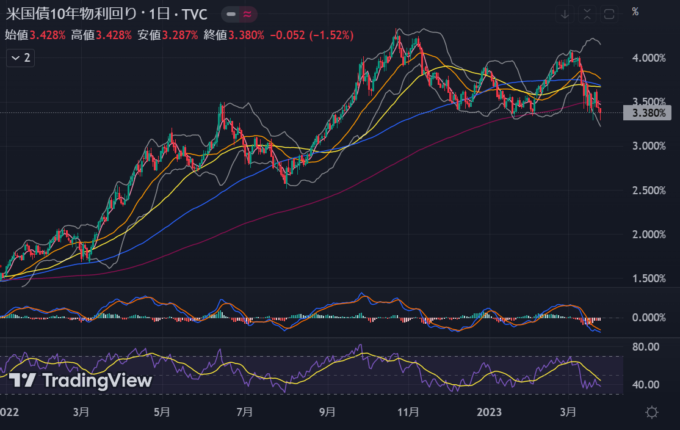Click the maximize pane icon at top right
Image resolution: width=680 pixels, height=430 pixels.
(609, 13)
